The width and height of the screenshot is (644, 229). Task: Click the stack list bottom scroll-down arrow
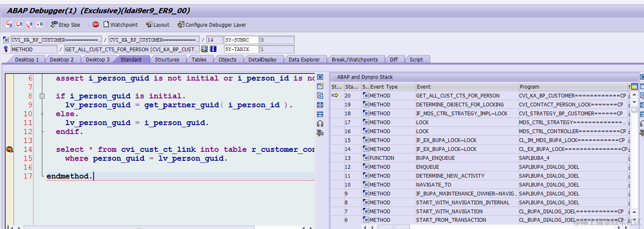[634, 220]
